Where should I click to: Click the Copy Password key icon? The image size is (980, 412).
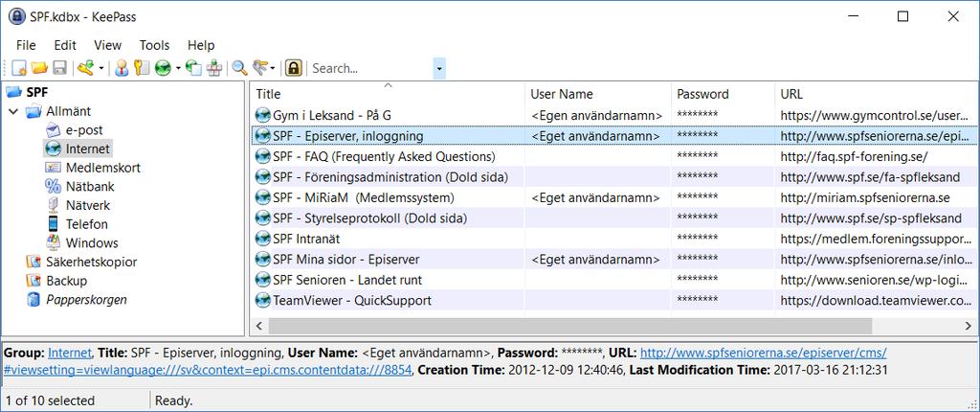point(142,68)
